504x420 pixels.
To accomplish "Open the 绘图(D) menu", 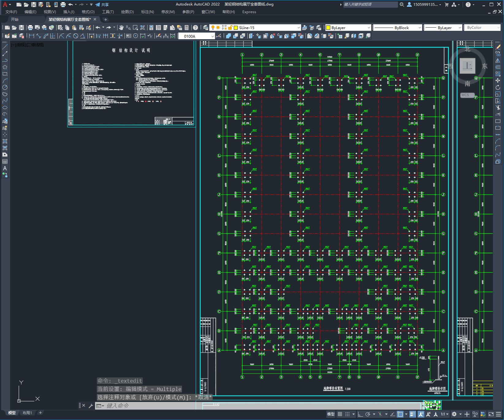I will (x=127, y=12).
